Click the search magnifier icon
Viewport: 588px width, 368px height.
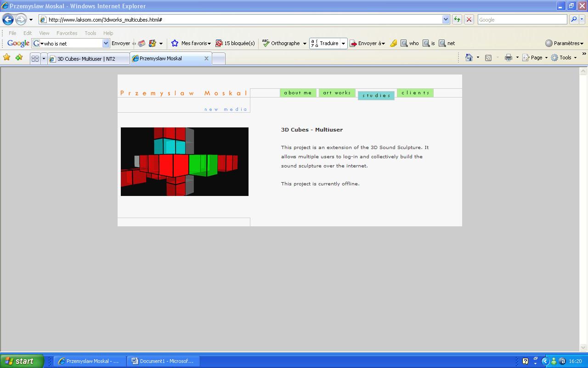(573, 19)
